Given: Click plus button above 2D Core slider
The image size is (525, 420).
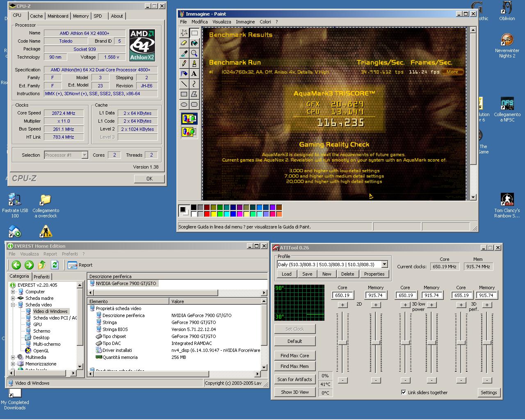Looking at the screenshot, I should [x=342, y=305].
